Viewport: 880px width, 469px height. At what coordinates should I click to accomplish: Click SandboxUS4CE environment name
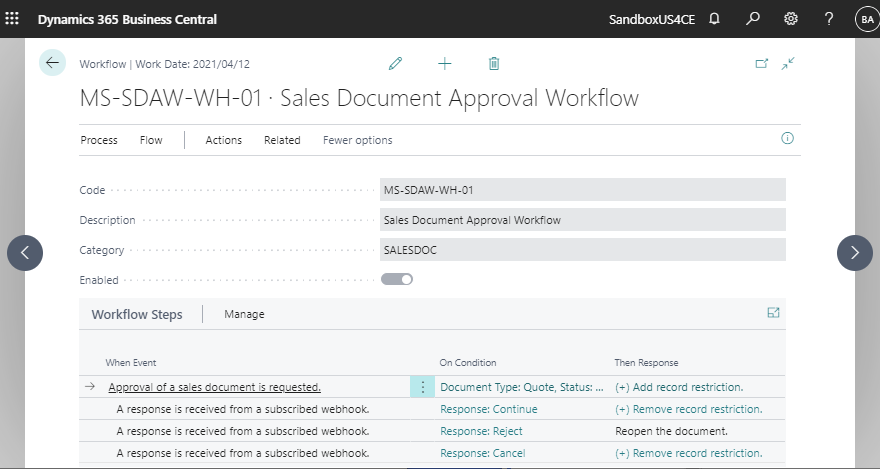coord(652,19)
